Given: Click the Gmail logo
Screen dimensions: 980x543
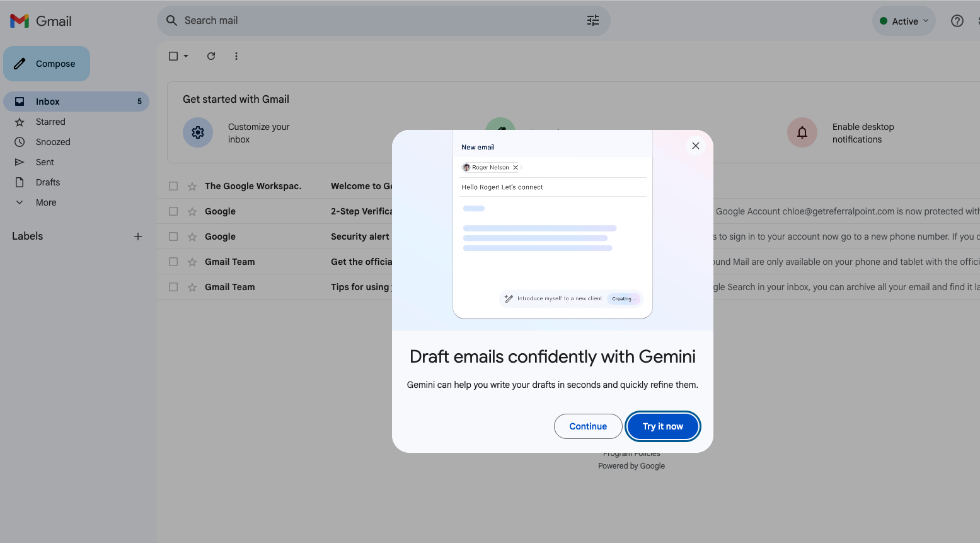Looking at the screenshot, I should (40, 21).
